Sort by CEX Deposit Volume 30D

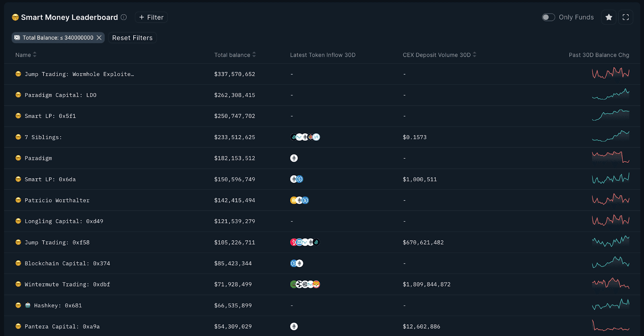coord(440,55)
